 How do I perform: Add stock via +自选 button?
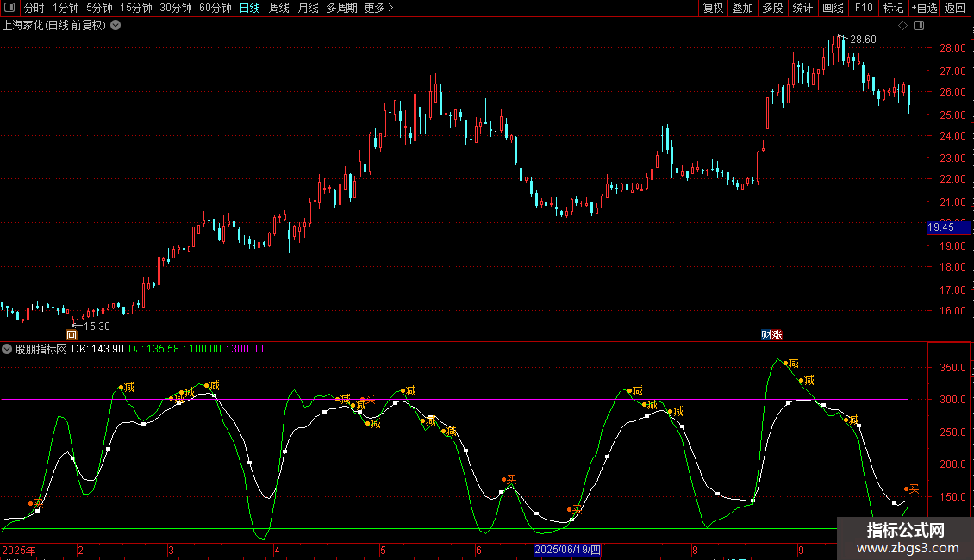(x=923, y=9)
